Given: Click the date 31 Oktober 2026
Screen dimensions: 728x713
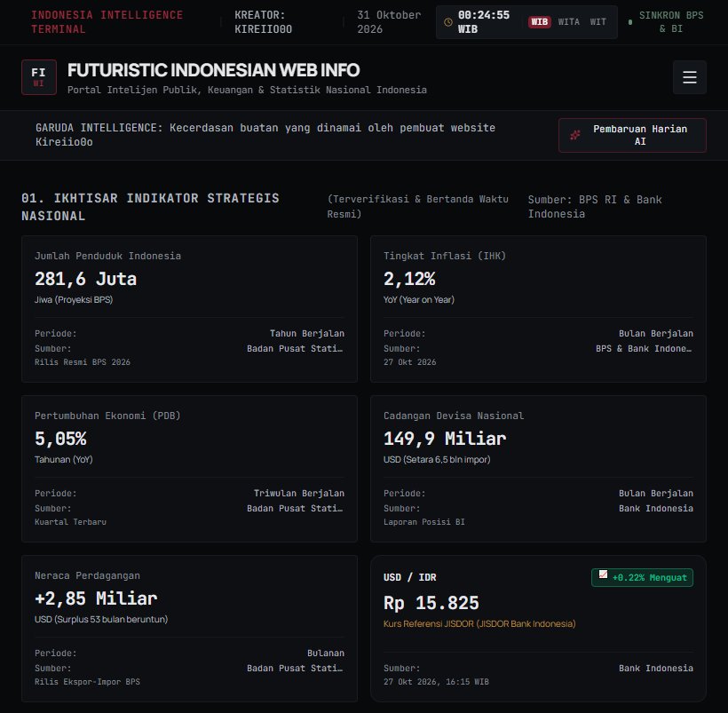Looking at the screenshot, I should point(389,22).
